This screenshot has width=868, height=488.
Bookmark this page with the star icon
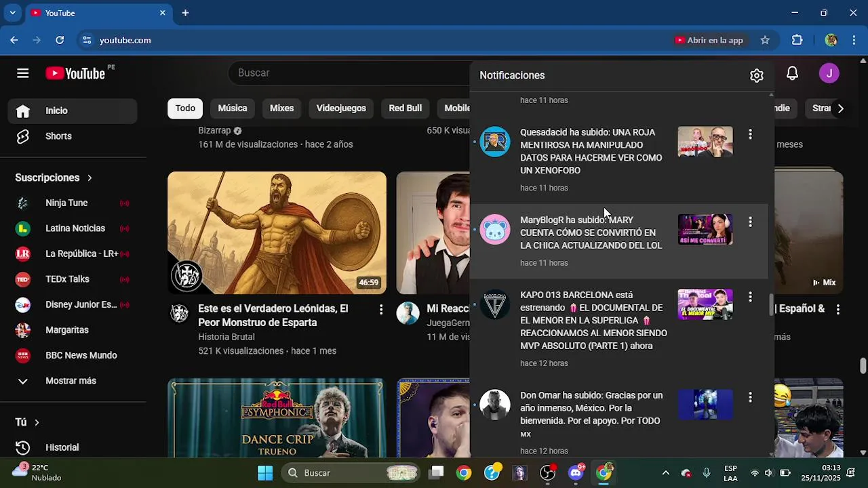coord(765,40)
